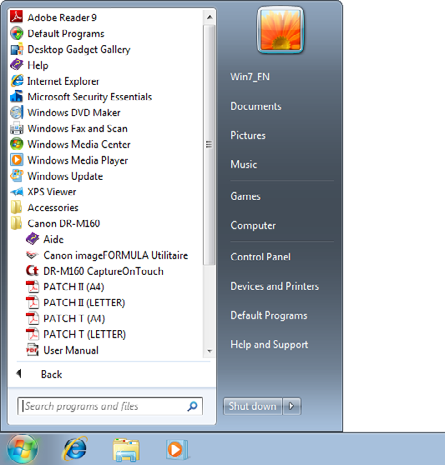This screenshot has height=465, width=445.
Task: Click the programs list scrollbar thumb
Action: click(209, 144)
